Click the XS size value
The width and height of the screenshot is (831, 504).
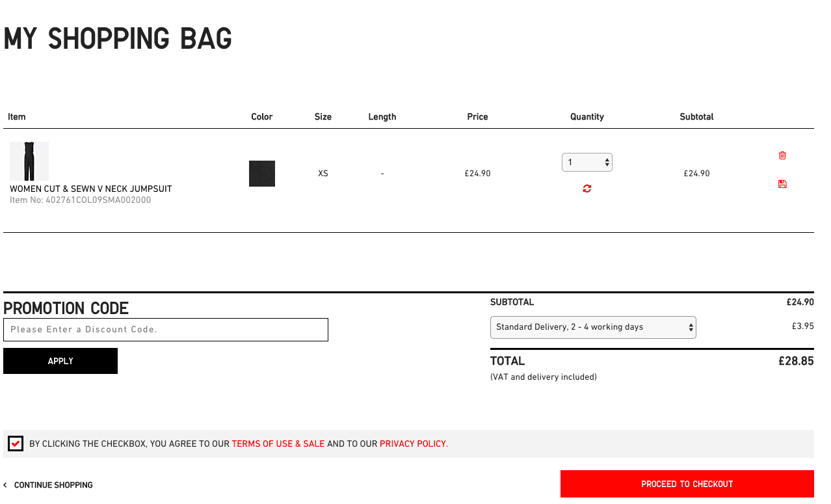coord(323,174)
